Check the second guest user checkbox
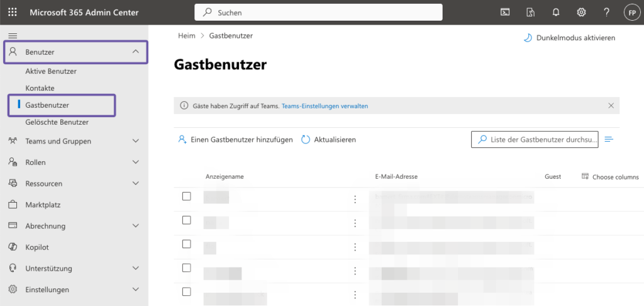This screenshot has width=644, height=306. (x=186, y=220)
